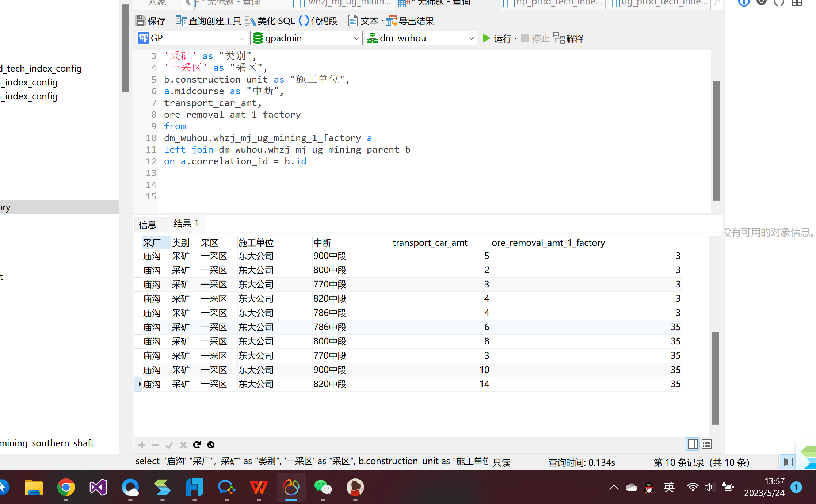Viewport: 816px width, 504px height.
Task: Click the 英 input method indicator
Action: (669, 487)
